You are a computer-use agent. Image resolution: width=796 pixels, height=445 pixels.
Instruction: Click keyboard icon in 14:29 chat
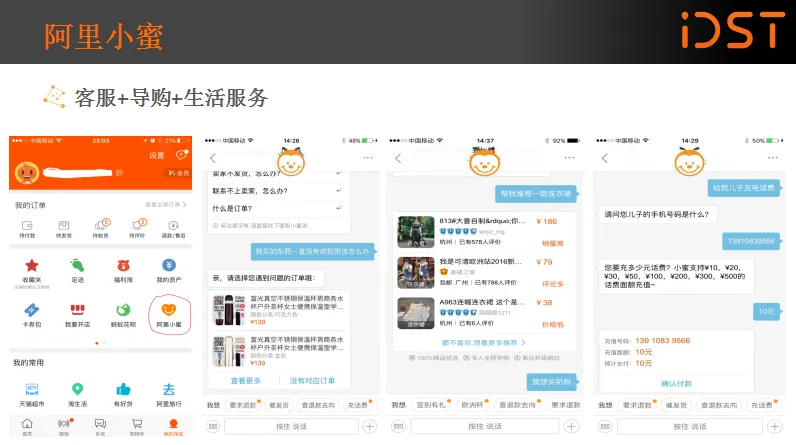coord(605,426)
